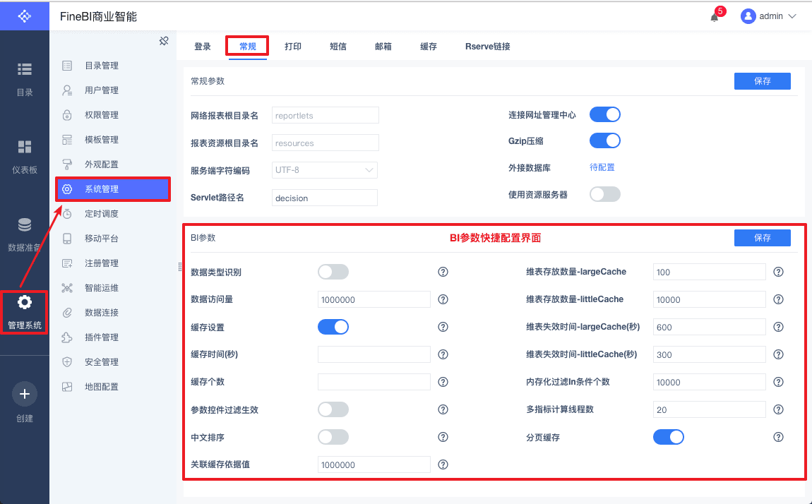Show help for 数据访问量
Screen dimensions: 812x504
pos(443,299)
